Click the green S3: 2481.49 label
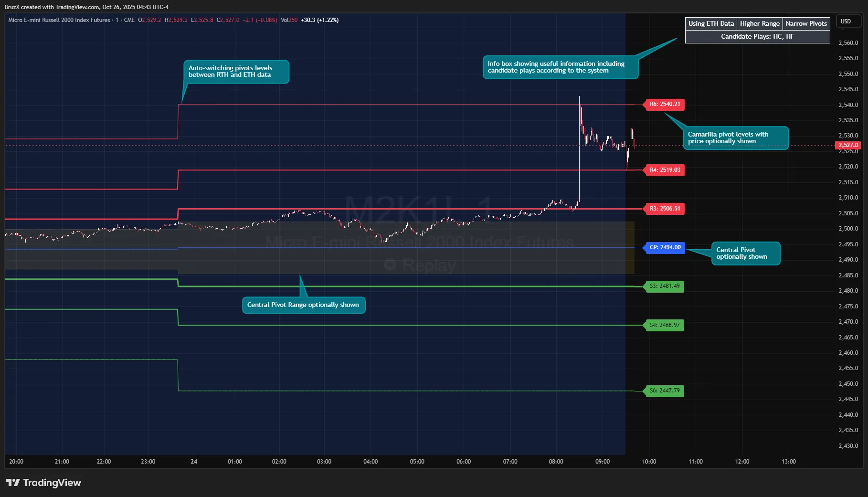Image resolution: width=868 pixels, height=497 pixels. (665, 286)
